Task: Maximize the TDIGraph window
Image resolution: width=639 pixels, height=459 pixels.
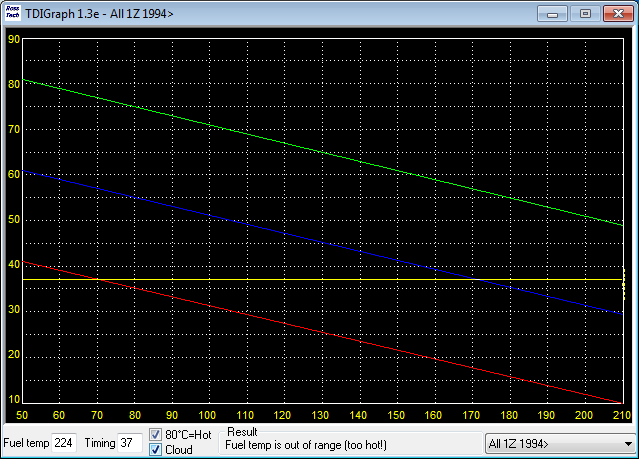Action: tap(585, 13)
